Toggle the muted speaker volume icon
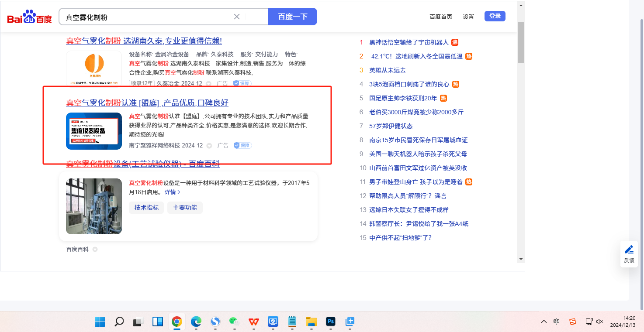 click(x=599, y=322)
